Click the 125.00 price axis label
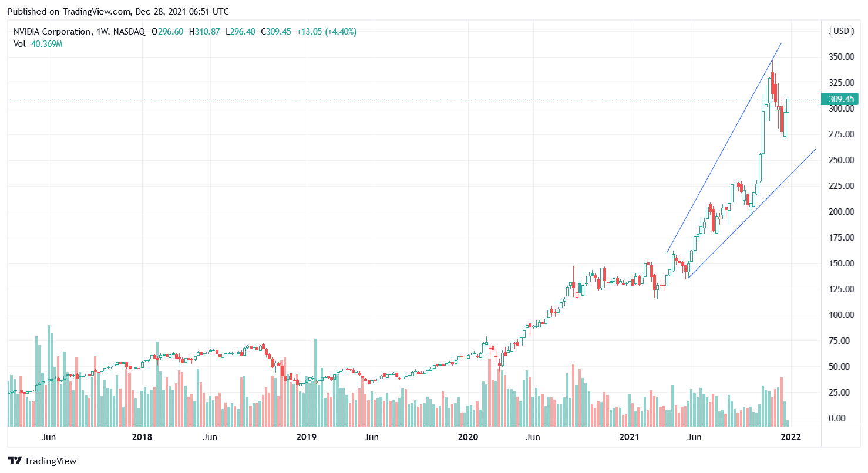 click(842, 289)
